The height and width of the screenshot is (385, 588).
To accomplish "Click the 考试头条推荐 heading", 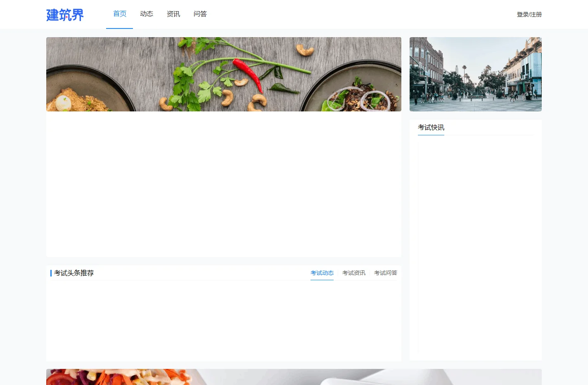I will coord(74,273).
